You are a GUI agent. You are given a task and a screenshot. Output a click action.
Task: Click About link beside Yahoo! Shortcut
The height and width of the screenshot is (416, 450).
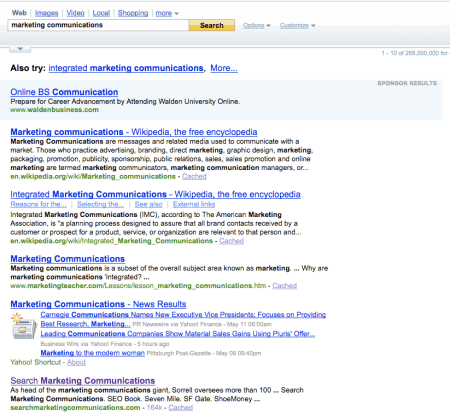click(76, 362)
